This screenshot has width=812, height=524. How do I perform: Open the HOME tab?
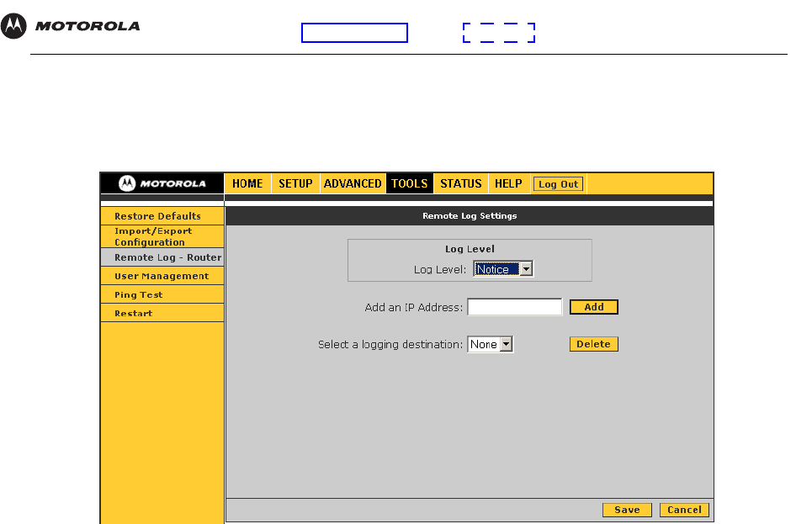point(247,184)
